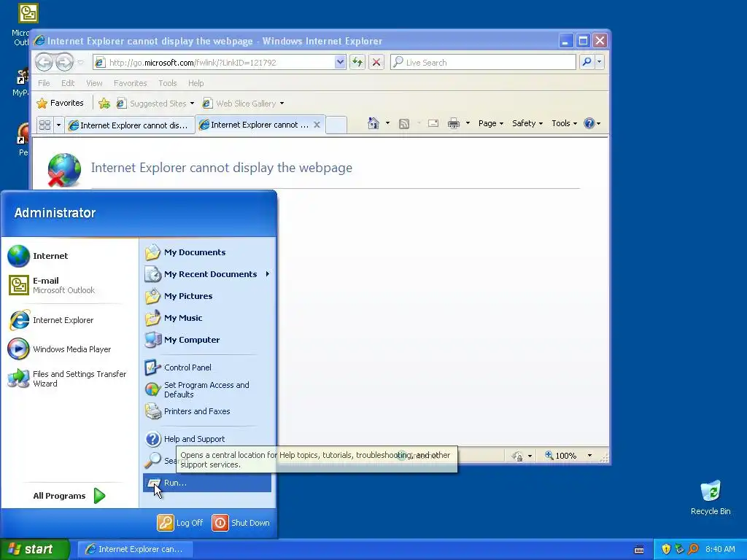This screenshot has height=560, width=747.
Task: Open the Quick Tabs list dropdown arrow
Action: point(58,125)
